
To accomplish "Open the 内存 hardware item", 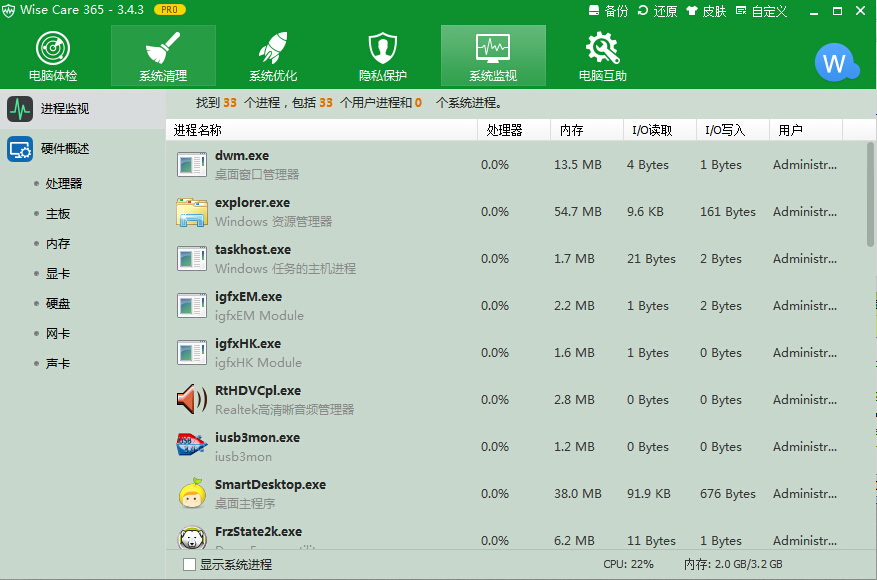I will tap(58, 243).
